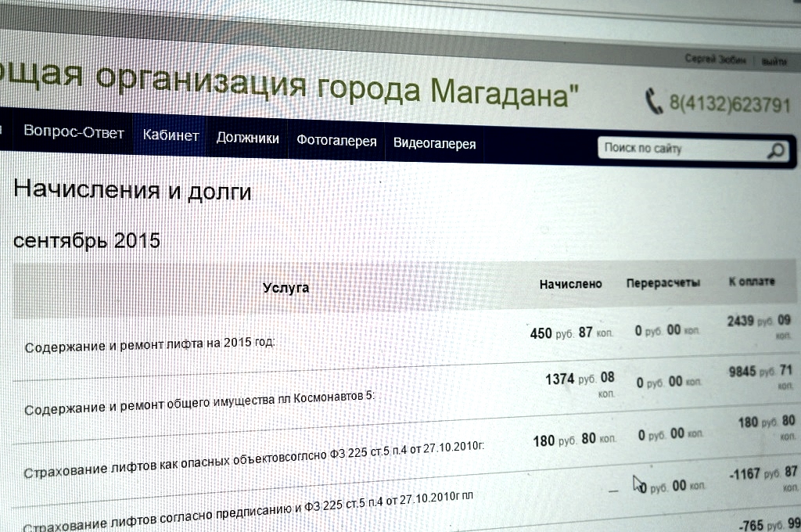The width and height of the screenshot is (801, 532).
Task: Click the Поиск по сайту search field
Action: [x=673, y=148]
